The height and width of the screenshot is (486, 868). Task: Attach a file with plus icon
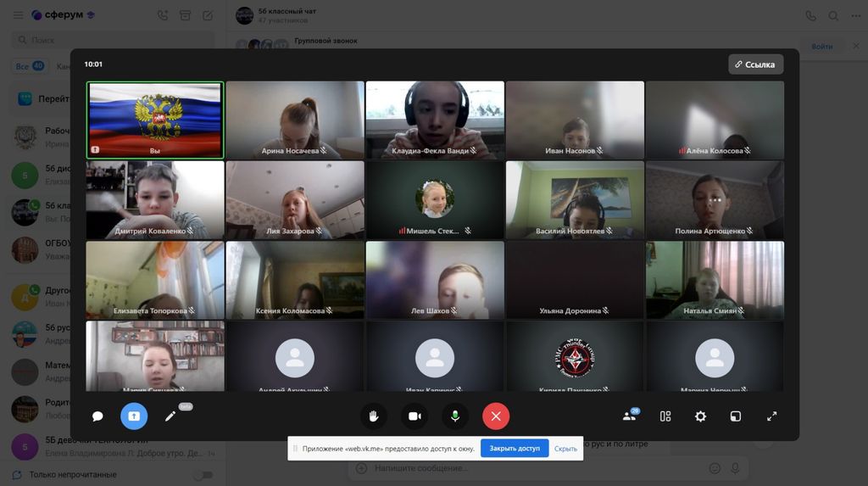tap(361, 468)
